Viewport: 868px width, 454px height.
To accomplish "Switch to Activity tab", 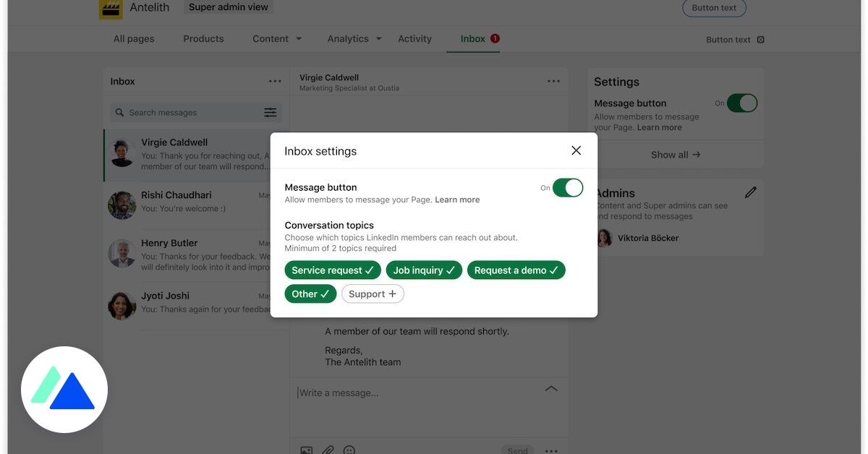I will tap(414, 39).
